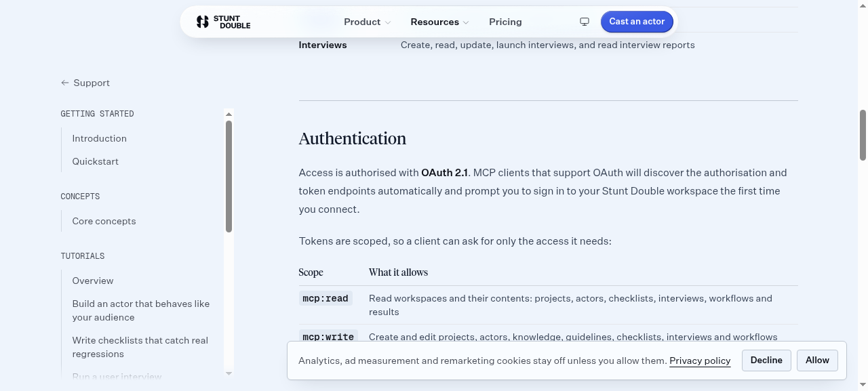Click the mcp:read scope code
The width and height of the screenshot is (868, 391).
tap(325, 298)
